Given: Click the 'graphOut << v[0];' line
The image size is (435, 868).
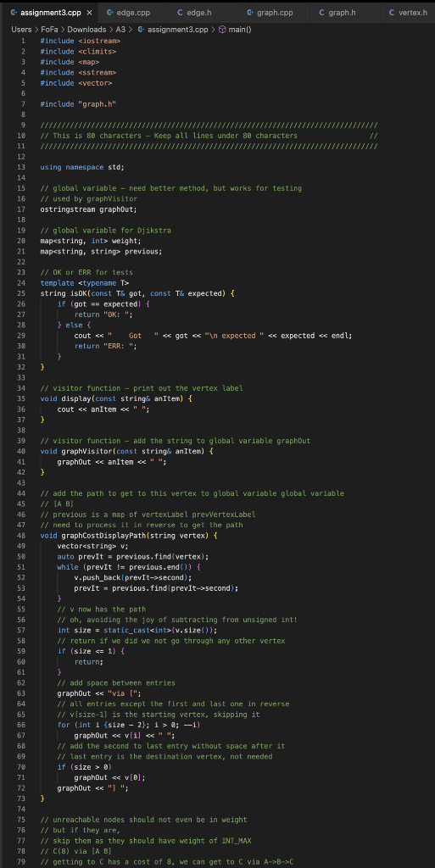Looking at the screenshot, I should click(x=109, y=777).
